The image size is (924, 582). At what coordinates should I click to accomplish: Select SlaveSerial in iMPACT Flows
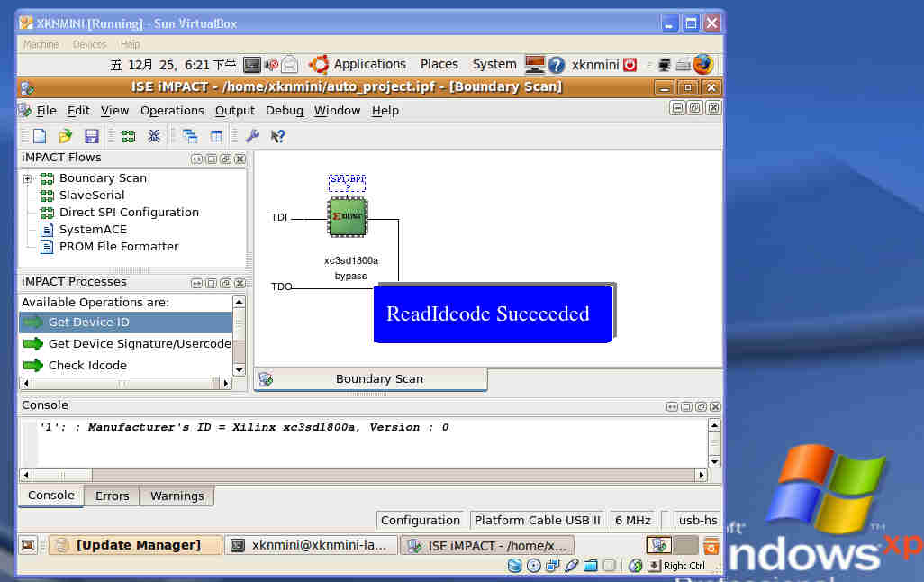92,196
